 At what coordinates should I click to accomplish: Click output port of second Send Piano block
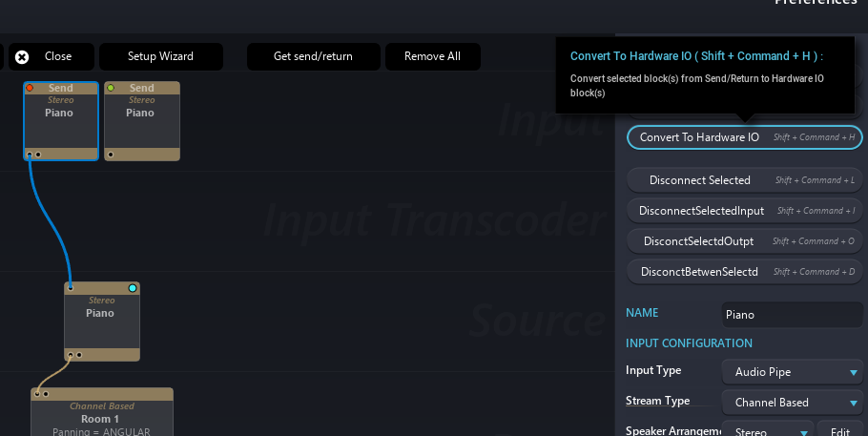point(111,154)
